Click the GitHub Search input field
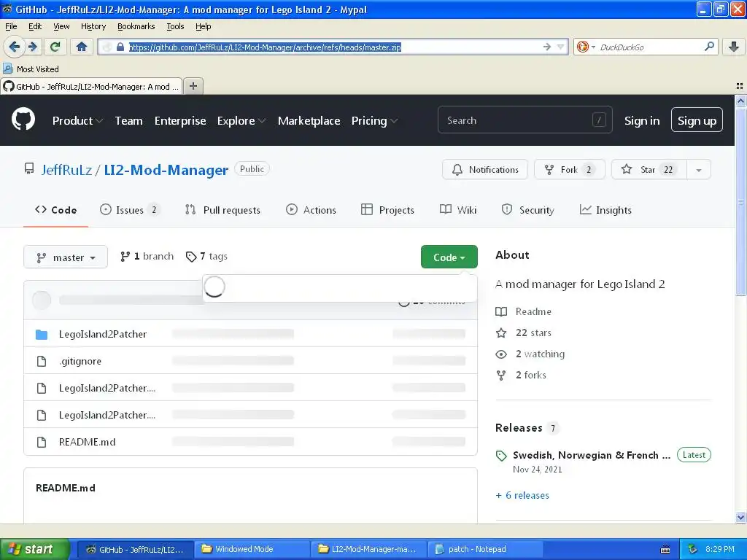Screen dimensions: 747x560 click(x=525, y=120)
